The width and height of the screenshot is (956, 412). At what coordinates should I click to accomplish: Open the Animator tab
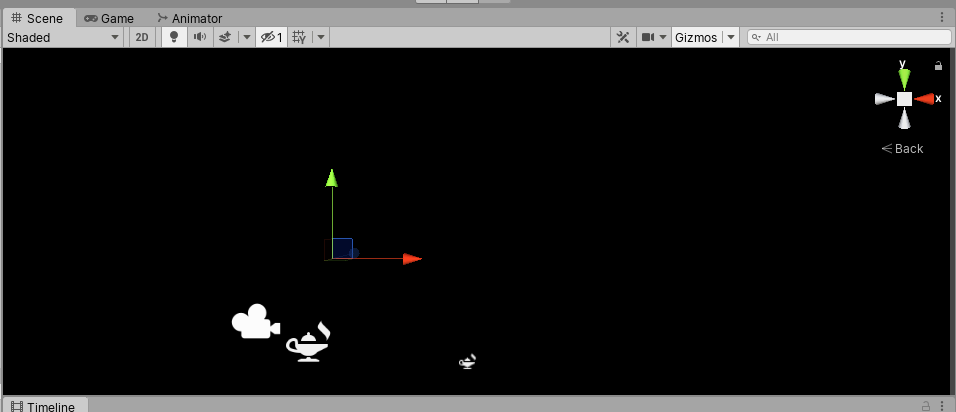point(190,18)
